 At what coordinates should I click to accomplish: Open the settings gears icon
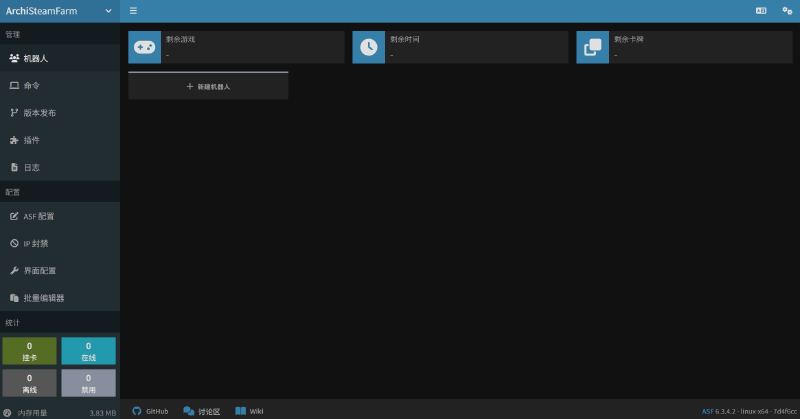pyautogui.click(x=787, y=11)
